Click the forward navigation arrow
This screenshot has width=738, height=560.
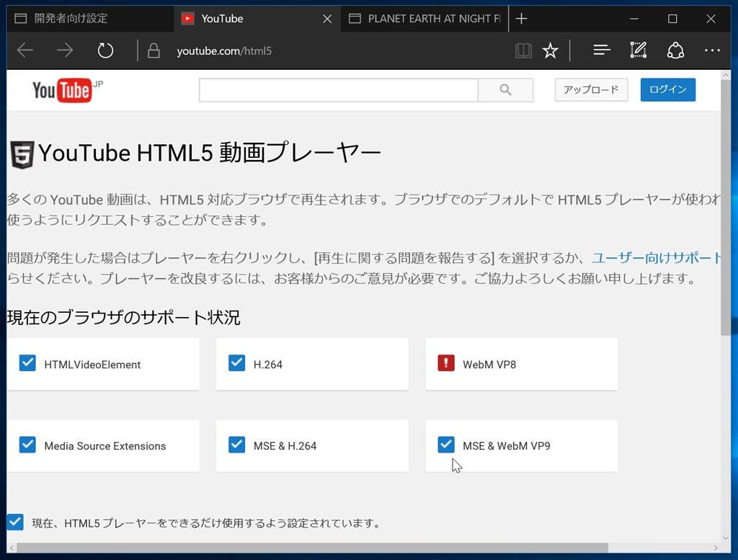coord(65,50)
